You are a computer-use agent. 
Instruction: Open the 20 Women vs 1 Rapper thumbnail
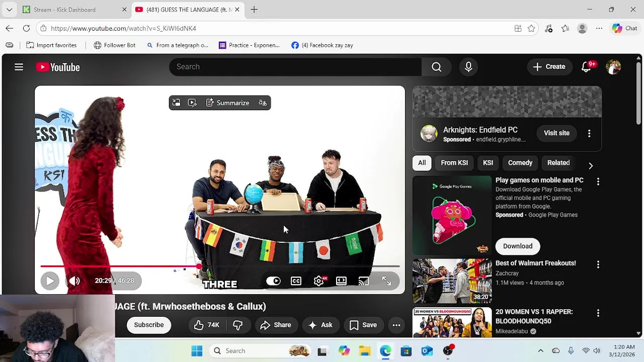click(x=452, y=322)
